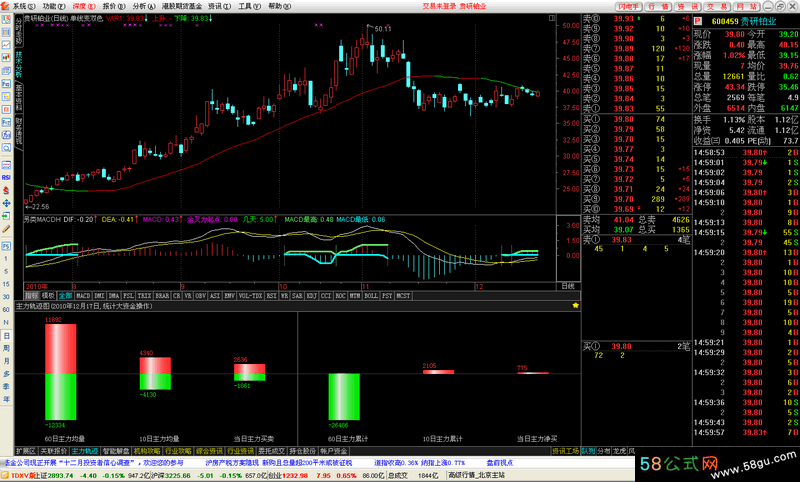Image resolution: width=800 pixels, height=482 pixels.
Task: Switch to the 机构攻略 bottom tab
Action: coord(147,451)
